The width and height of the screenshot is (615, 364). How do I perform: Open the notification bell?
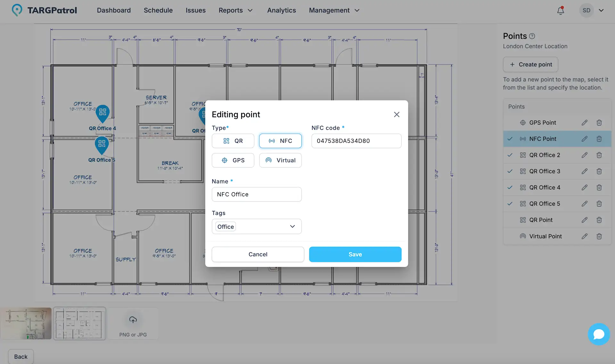pos(561,10)
